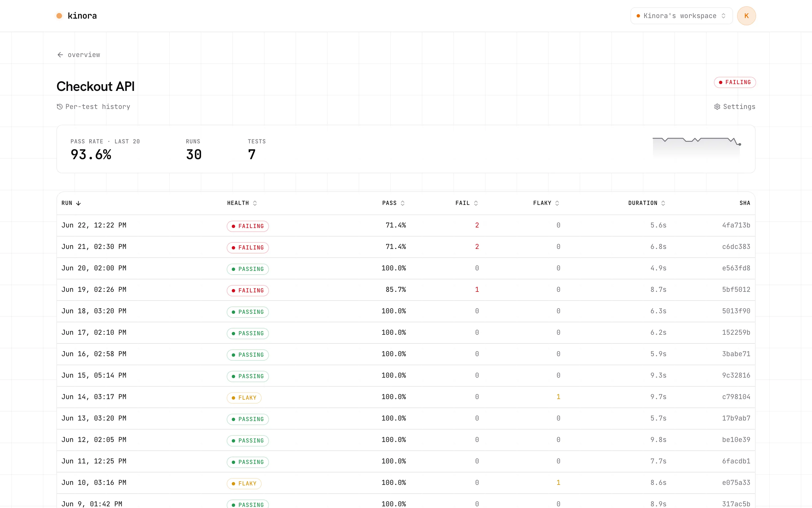Click SHA be10e39
Image resolution: width=812 pixels, height=508 pixels.
pyautogui.click(x=736, y=440)
